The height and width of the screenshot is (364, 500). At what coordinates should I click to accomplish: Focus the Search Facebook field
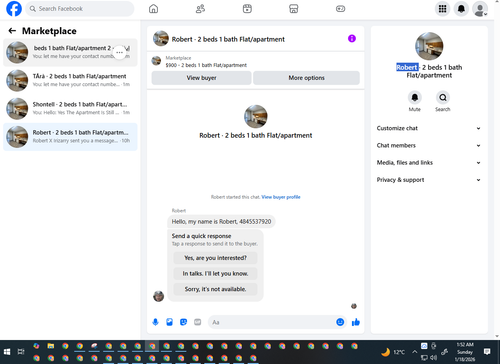point(80,9)
